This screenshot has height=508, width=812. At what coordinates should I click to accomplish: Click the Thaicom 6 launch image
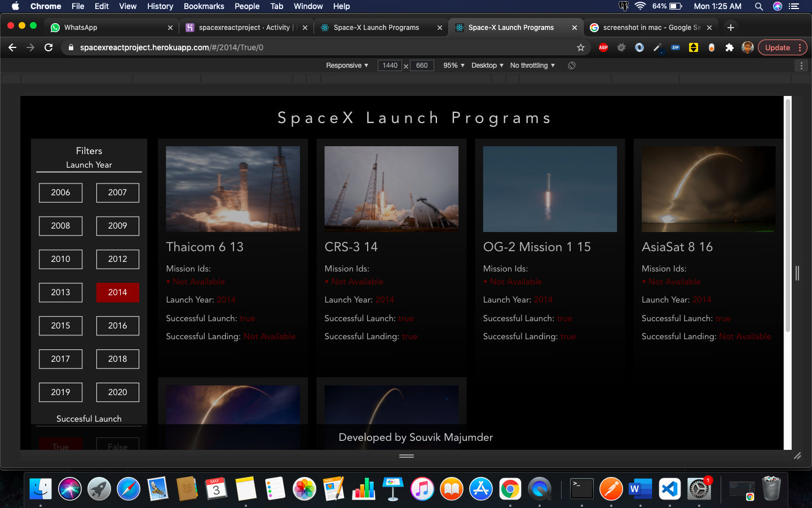[233, 189]
